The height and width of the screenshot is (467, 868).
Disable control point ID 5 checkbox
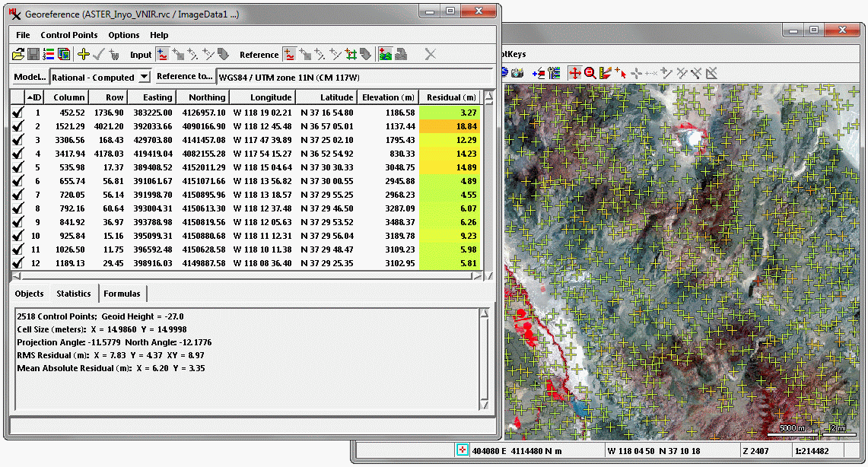[x=17, y=167]
